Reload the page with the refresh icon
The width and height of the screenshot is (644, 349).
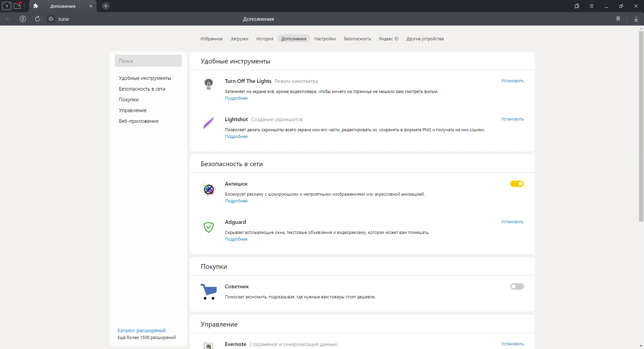[x=38, y=19]
